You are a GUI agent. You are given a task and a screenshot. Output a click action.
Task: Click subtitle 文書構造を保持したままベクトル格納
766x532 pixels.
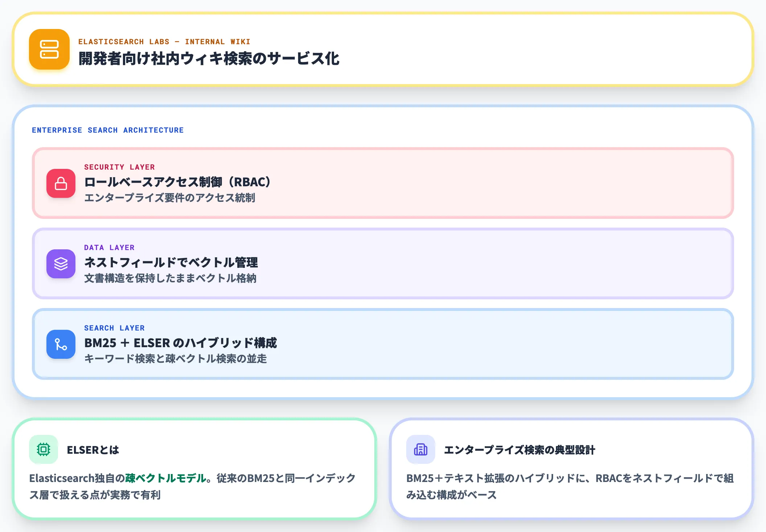[x=170, y=278]
